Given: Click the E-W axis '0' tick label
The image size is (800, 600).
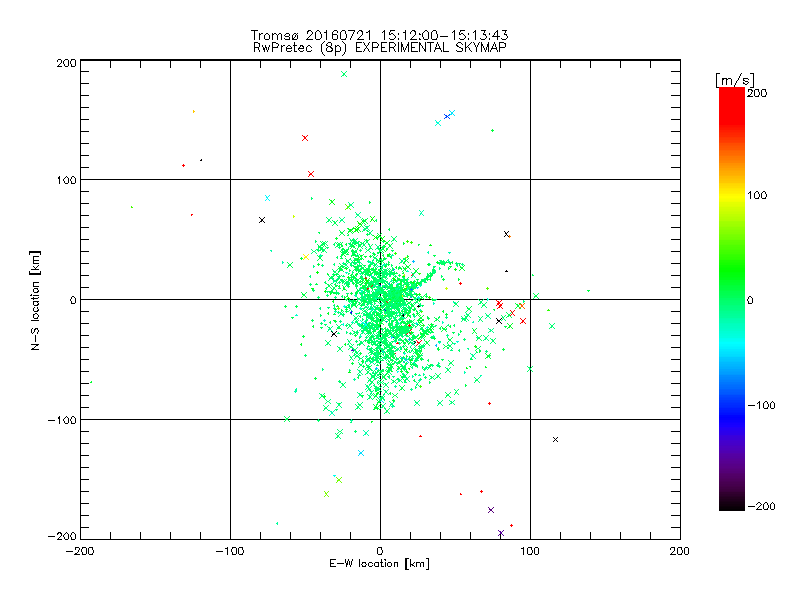Looking at the screenshot, I should tap(380, 551).
